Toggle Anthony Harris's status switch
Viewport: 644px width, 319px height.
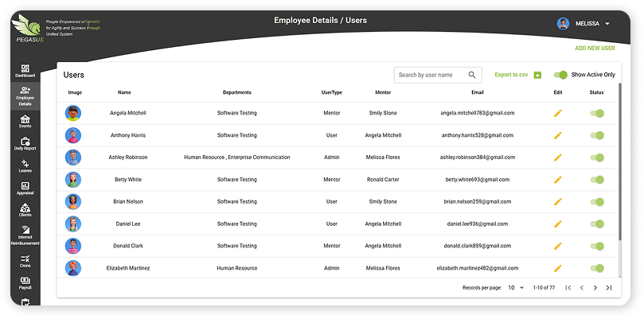point(597,135)
